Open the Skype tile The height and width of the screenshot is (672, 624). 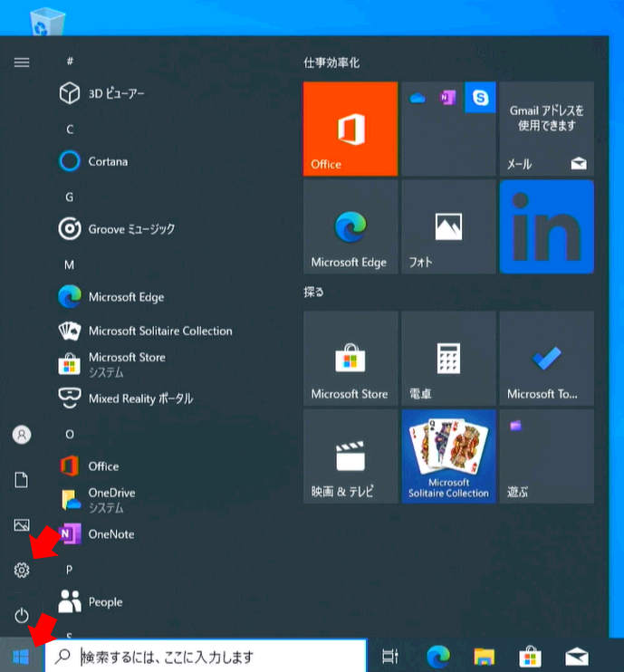click(x=480, y=98)
